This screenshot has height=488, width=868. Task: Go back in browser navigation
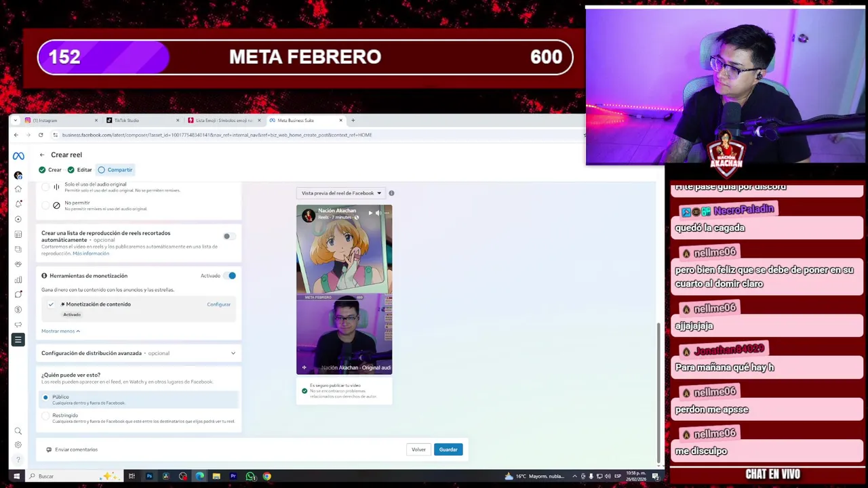[x=16, y=135]
